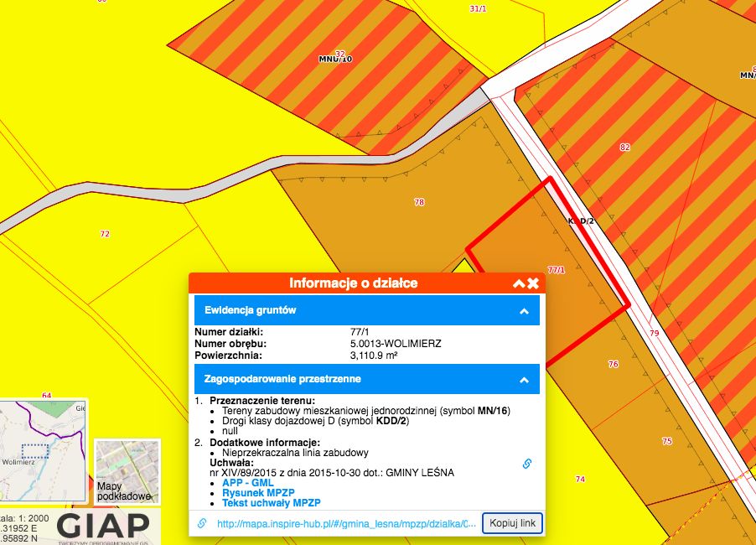Image resolution: width=756 pixels, height=545 pixels.
Task: Click the link icon beside Uchwała
Action: 527,464
